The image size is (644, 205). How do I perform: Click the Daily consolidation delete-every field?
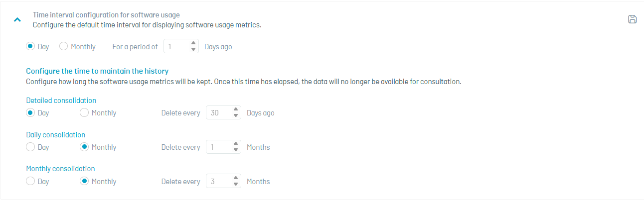point(219,147)
